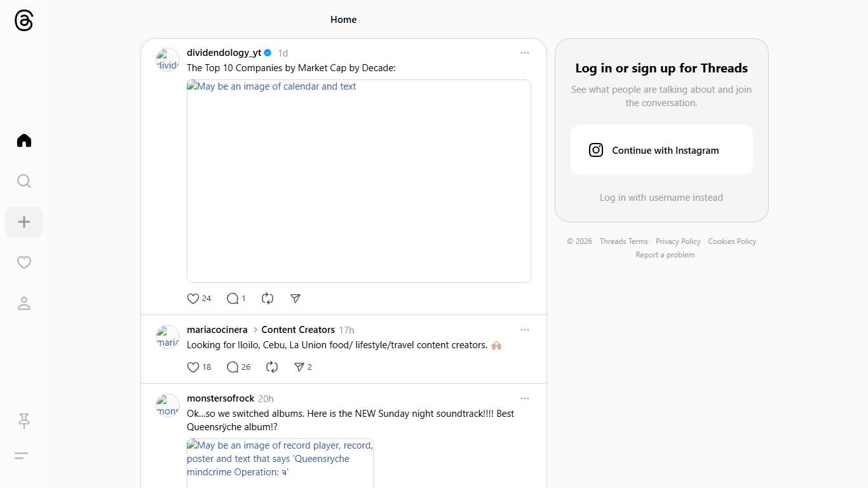Open more options for dividendology_yt post

tap(524, 53)
